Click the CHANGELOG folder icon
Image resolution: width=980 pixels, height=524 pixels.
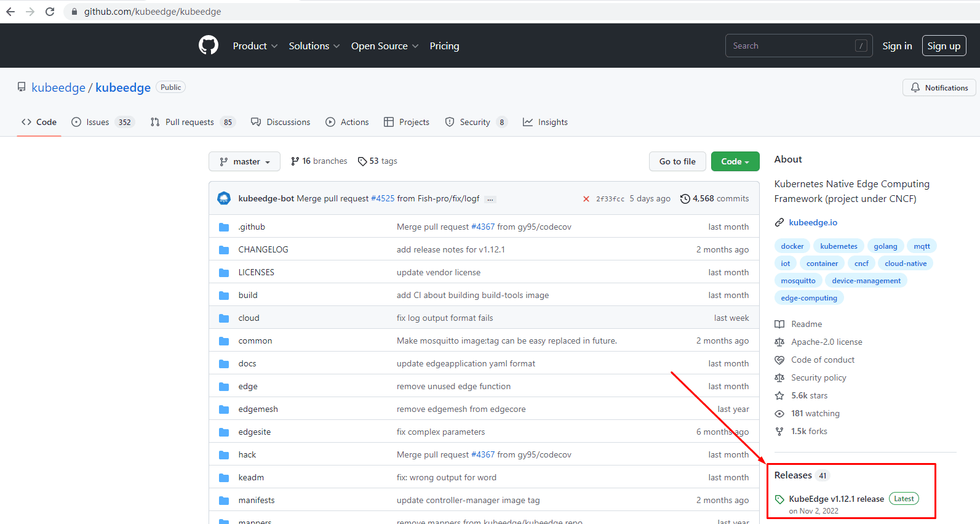tap(224, 250)
